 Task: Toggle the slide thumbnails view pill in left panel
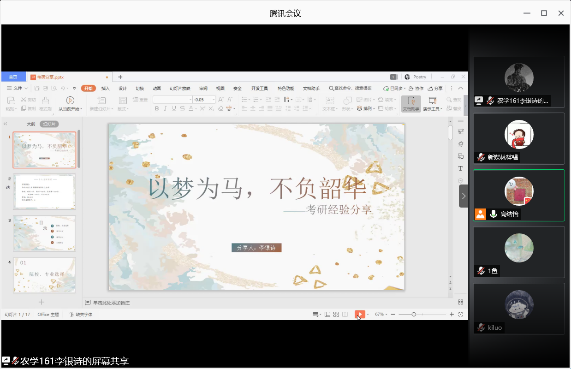tap(49, 124)
